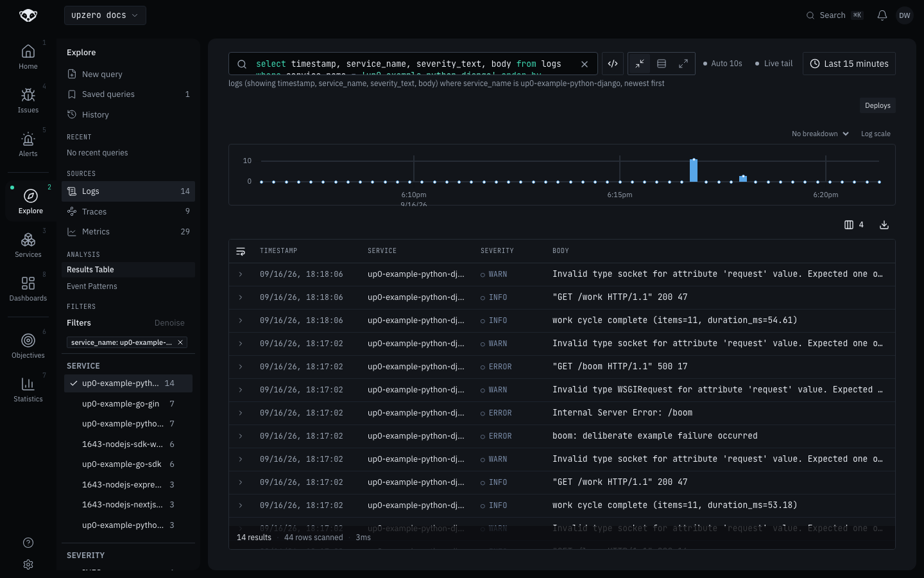Click the Deploys button
This screenshot has width=924, height=578.
coord(877,105)
